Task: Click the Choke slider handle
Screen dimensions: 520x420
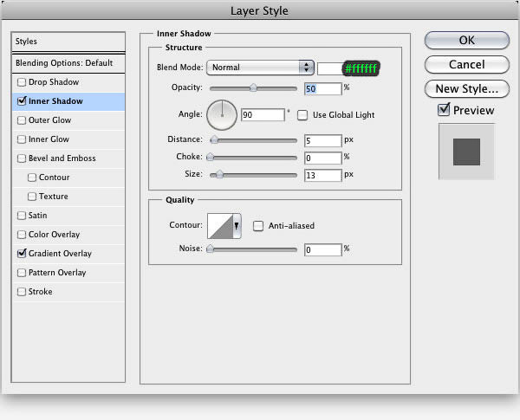Action: (x=210, y=157)
